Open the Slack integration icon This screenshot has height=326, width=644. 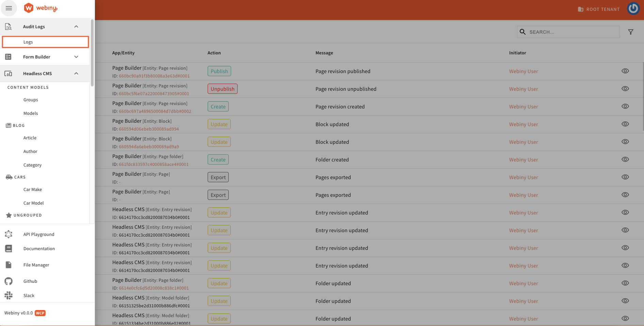(x=8, y=295)
